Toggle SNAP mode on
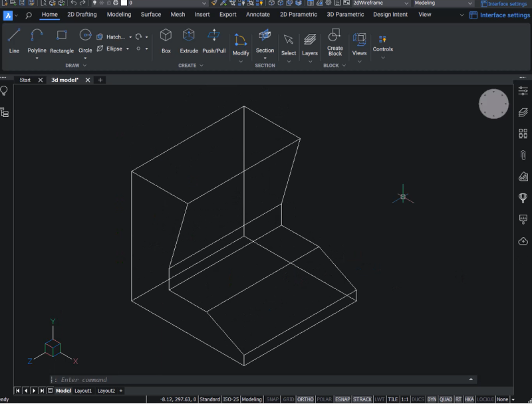Image resolution: width=532 pixels, height=404 pixels. pos(271,399)
